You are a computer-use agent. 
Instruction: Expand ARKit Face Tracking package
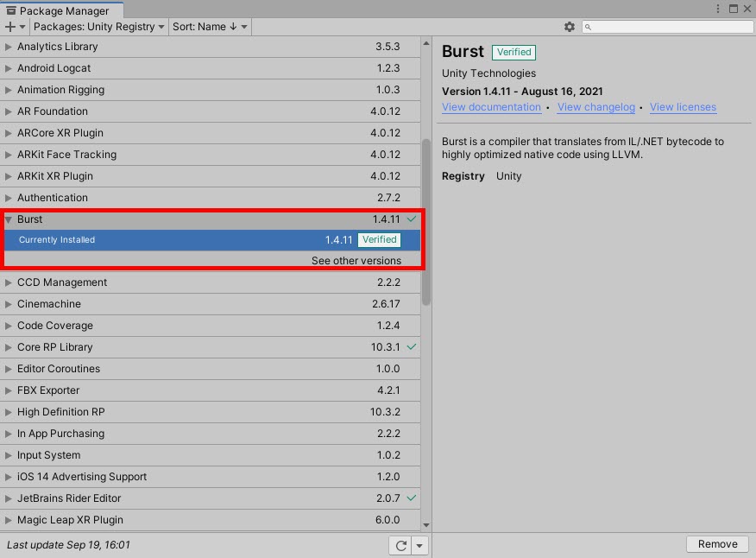click(x=8, y=155)
